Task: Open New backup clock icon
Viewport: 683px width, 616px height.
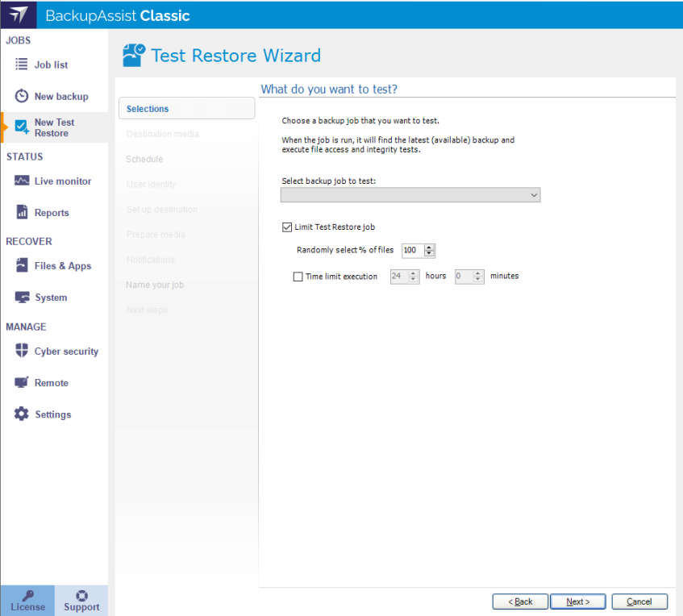Action: click(x=22, y=96)
